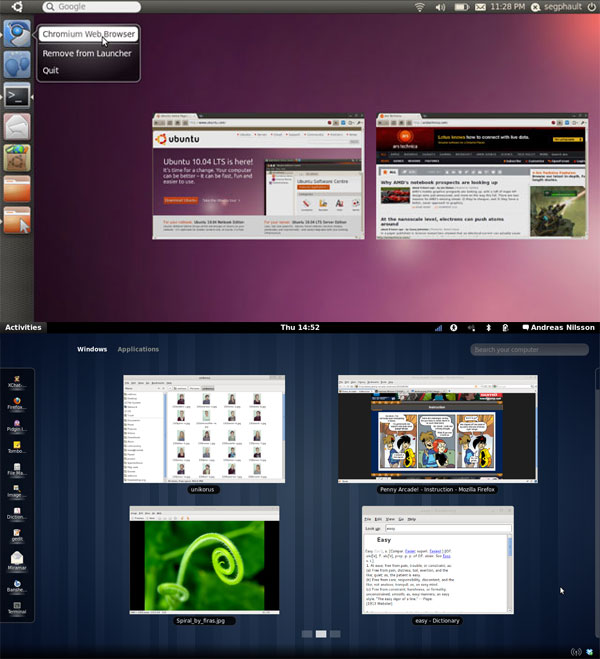Click the network signal bars icon
Screen dimensions: 600x659
pos(438,328)
